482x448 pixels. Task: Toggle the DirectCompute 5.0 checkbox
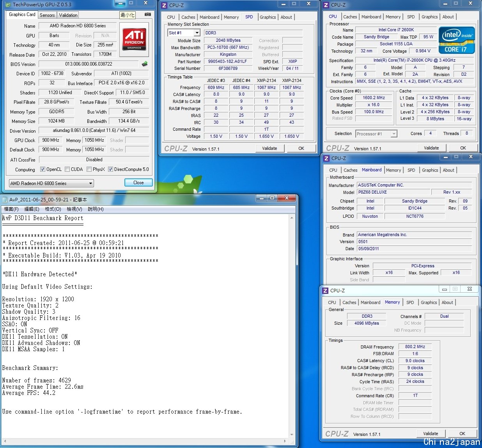(x=110, y=169)
